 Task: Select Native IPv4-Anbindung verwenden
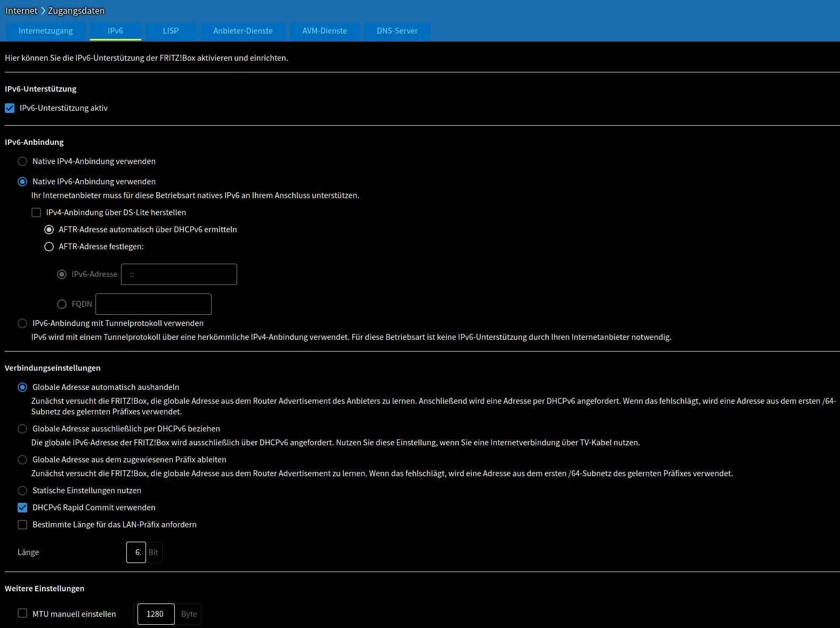(x=22, y=161)
